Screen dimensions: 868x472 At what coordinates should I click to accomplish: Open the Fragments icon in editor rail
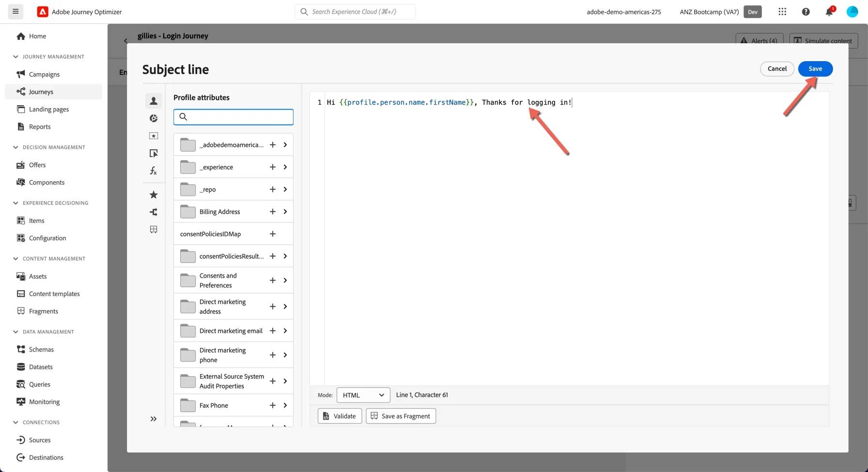point(154,230)
